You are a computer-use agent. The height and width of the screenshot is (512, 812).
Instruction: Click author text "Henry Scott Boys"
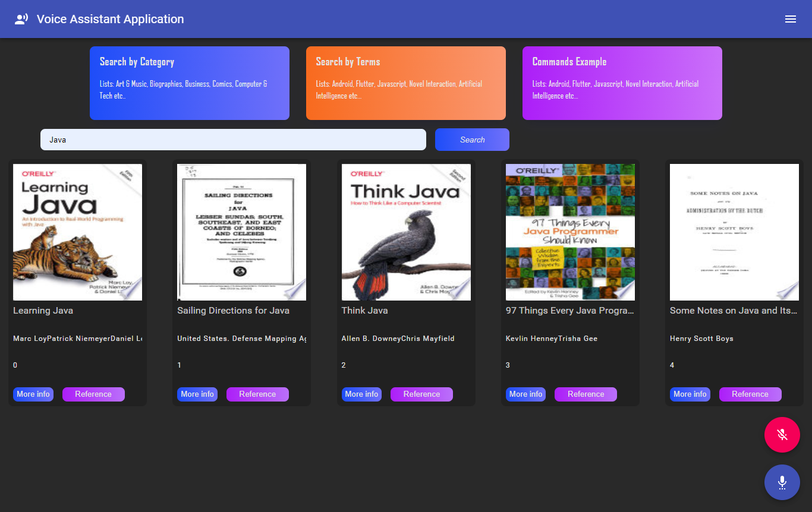[x=701, y=339]
